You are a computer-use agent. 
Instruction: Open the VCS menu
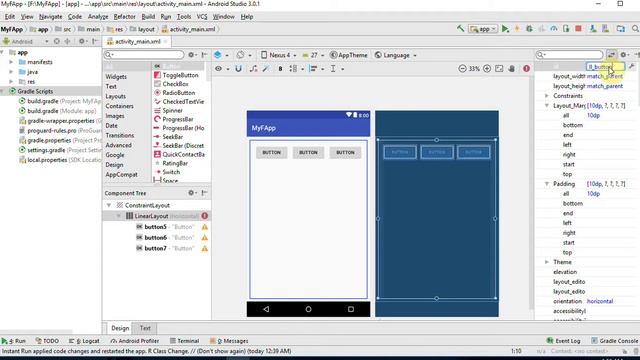coord(202,17)
